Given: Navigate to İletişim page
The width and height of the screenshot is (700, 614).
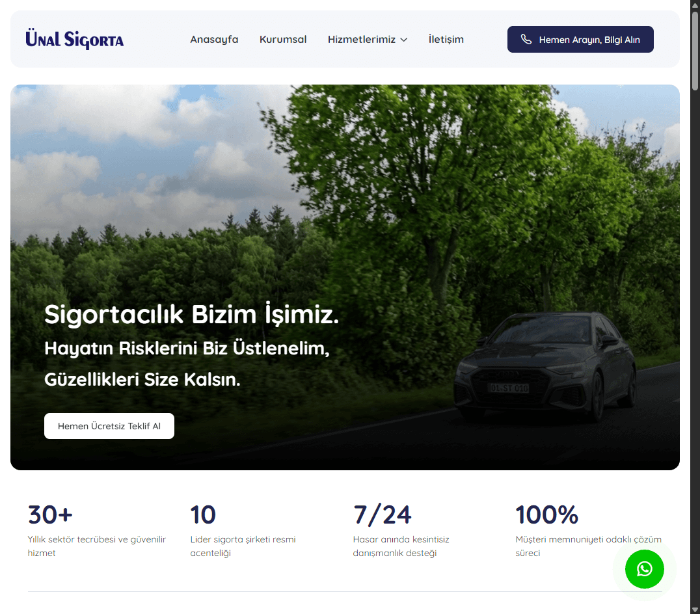Looking at the screenshot, I should click(446, 39).
